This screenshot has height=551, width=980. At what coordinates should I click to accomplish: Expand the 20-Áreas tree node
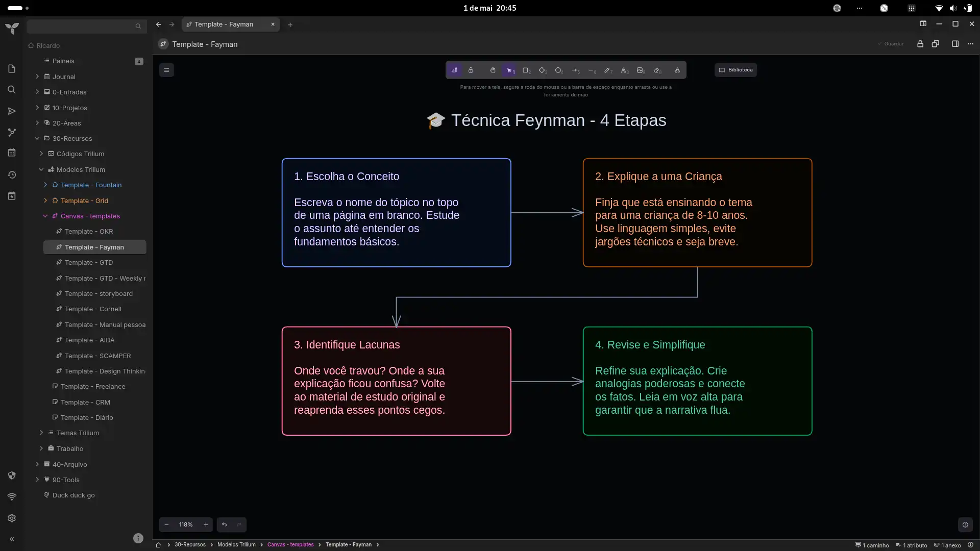(37, 123)
